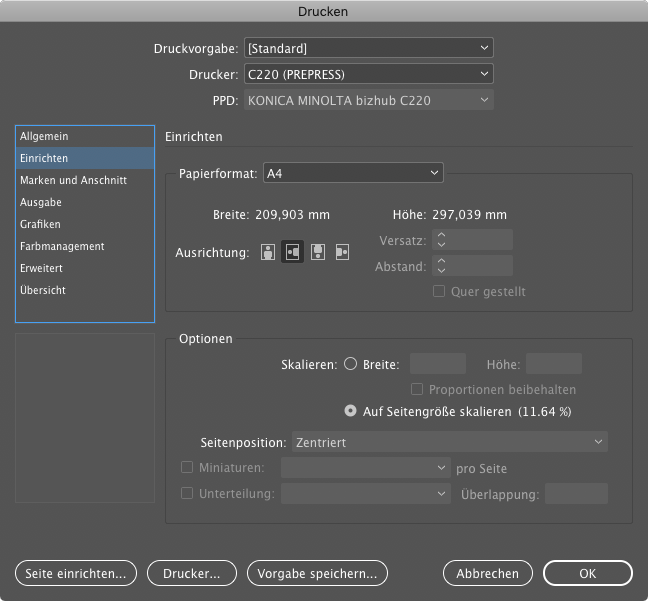This screenshot has height=601, width=648.
Task: Open the Unterteilung dropdown
Action: tap(366, 494)
